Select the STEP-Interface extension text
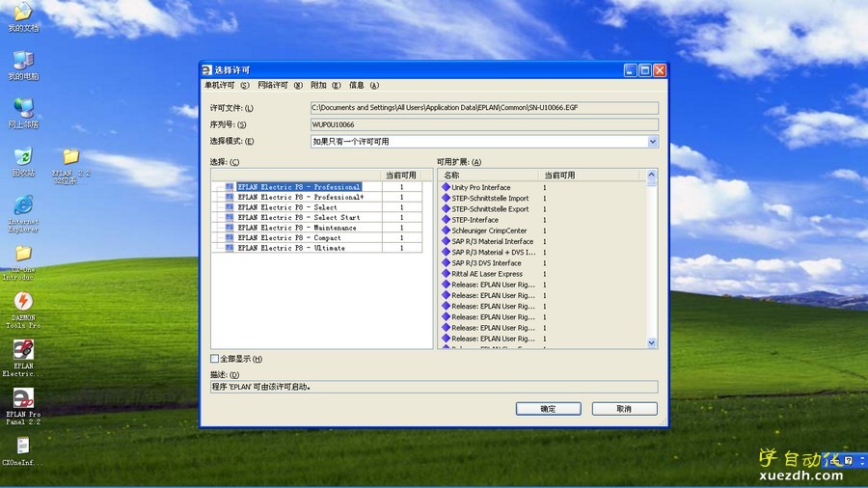The height and width of the screenshot is (488, 868). pos(475,220)
